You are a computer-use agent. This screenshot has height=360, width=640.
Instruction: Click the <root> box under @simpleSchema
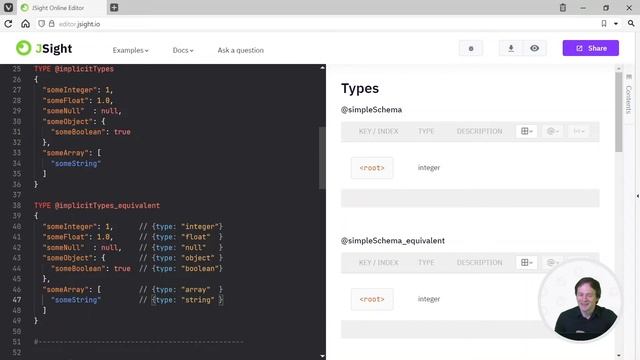tap(372, 168)
